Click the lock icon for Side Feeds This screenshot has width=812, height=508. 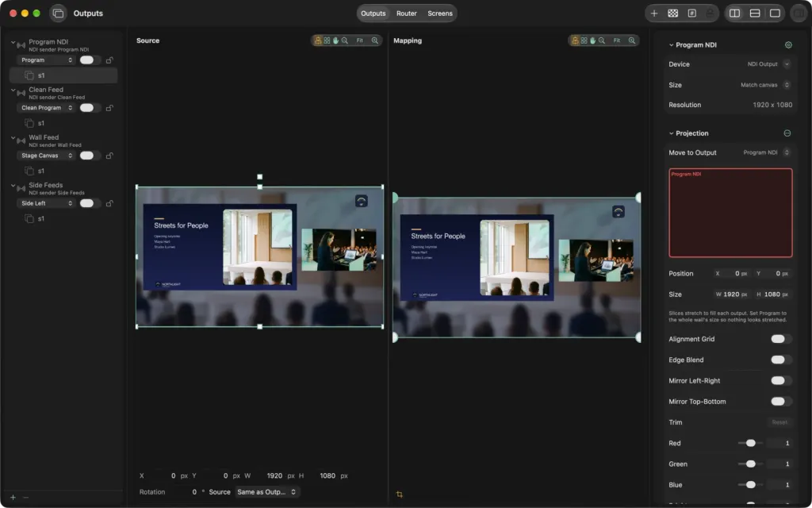[109, 203]
